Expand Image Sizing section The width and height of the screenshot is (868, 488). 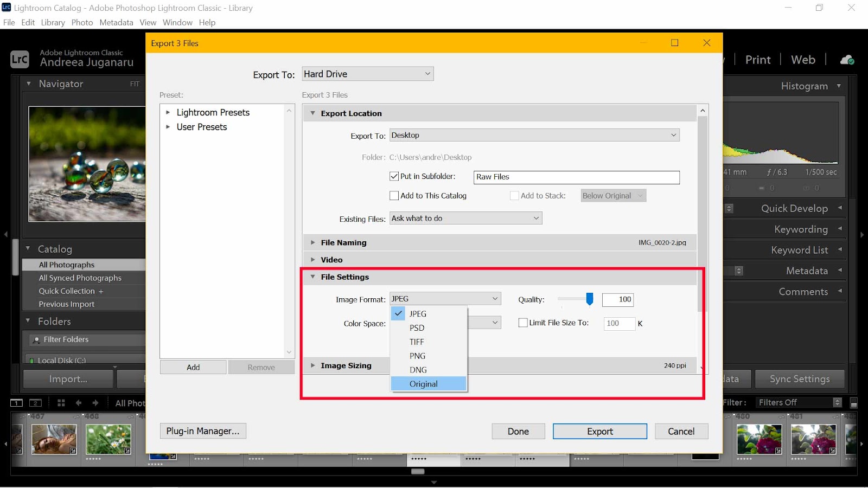click(x=312, y=365)
